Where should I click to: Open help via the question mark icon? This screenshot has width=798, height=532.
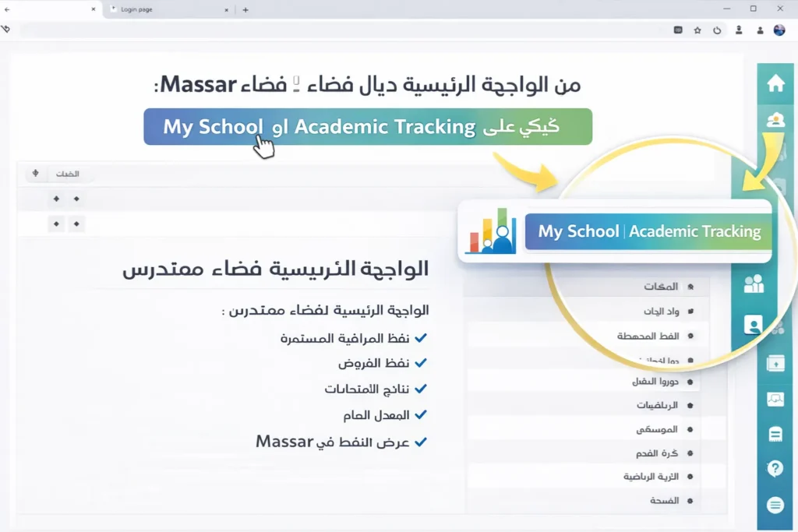775,468
